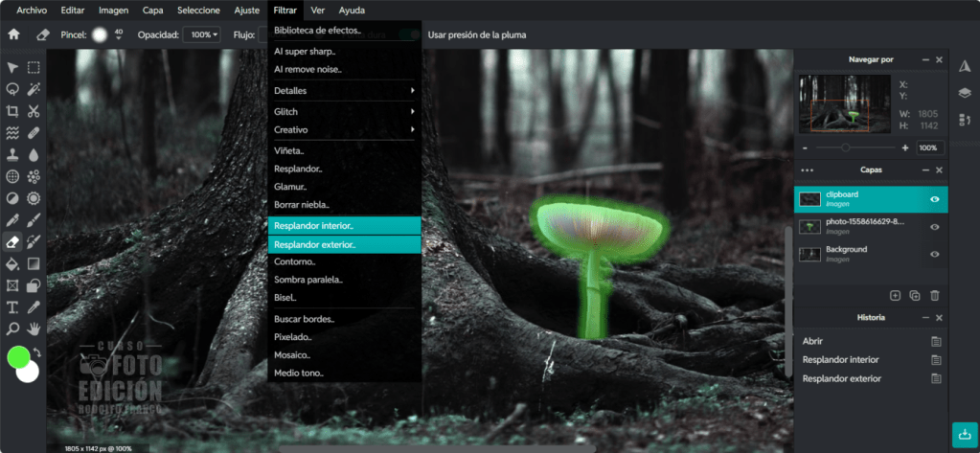Select the Hand pan tool
This screenshot has width=980, height=453.
pos(34,328)
